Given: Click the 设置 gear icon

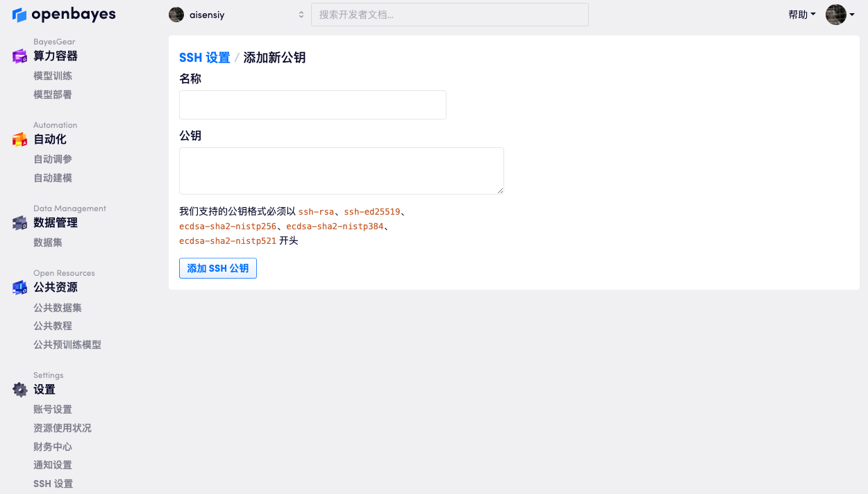Looking at the screenshot, I should coord(20,390).
